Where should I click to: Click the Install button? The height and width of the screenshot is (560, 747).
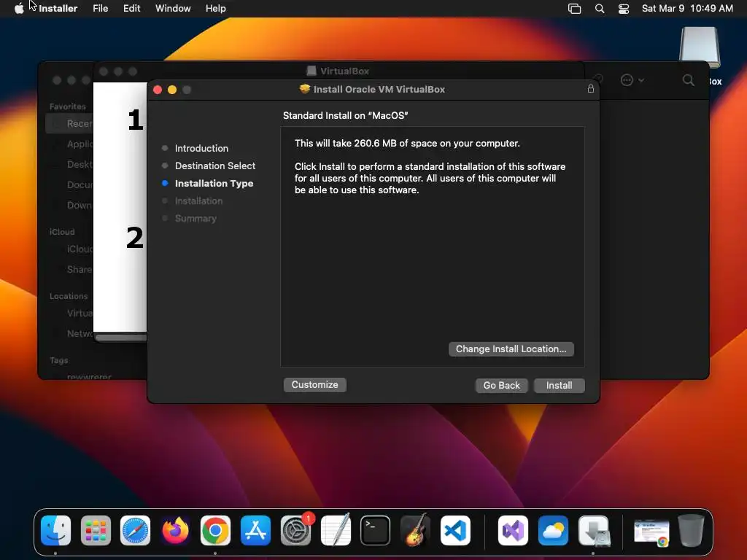(559, 385)
